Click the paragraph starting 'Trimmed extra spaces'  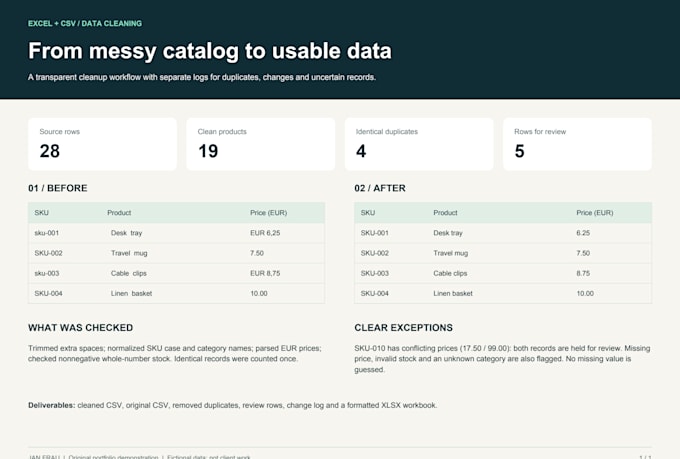point(175,354)
